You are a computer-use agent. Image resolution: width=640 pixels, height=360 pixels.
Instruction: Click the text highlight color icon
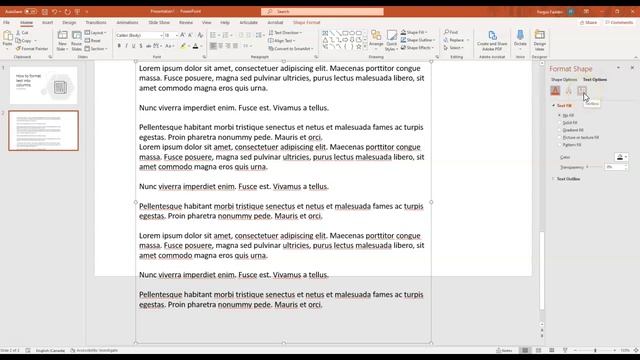click(183, 46)
